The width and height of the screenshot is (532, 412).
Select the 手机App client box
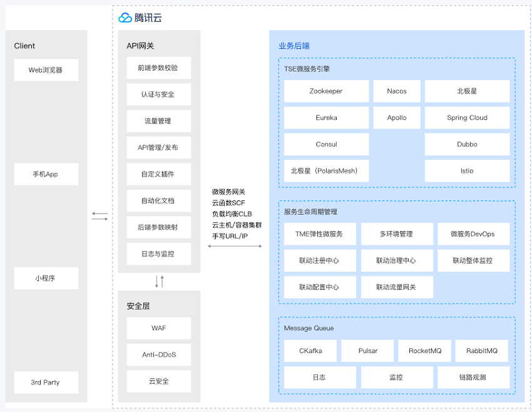click(x=46, y=174)
